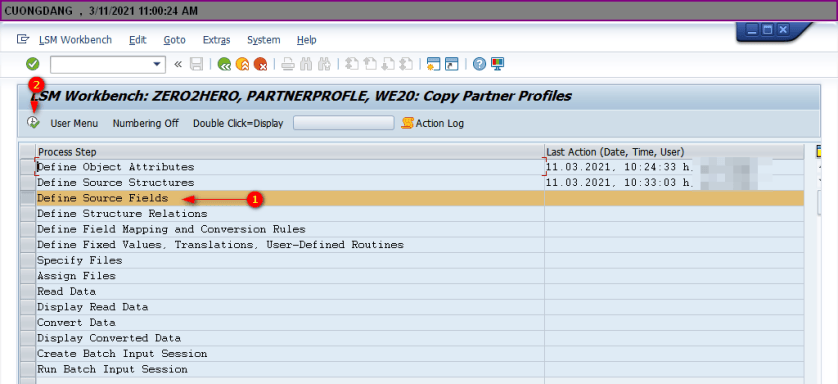The width and height of the screenshot is (838, 384).
Task: Click the row selector beside Convert Data
Action: 27,323
